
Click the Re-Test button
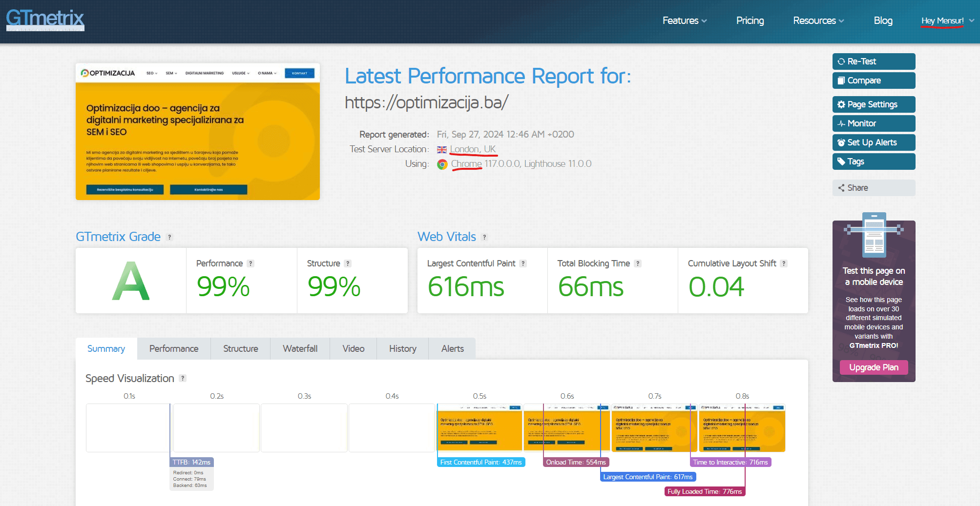[x=874, y=61]
